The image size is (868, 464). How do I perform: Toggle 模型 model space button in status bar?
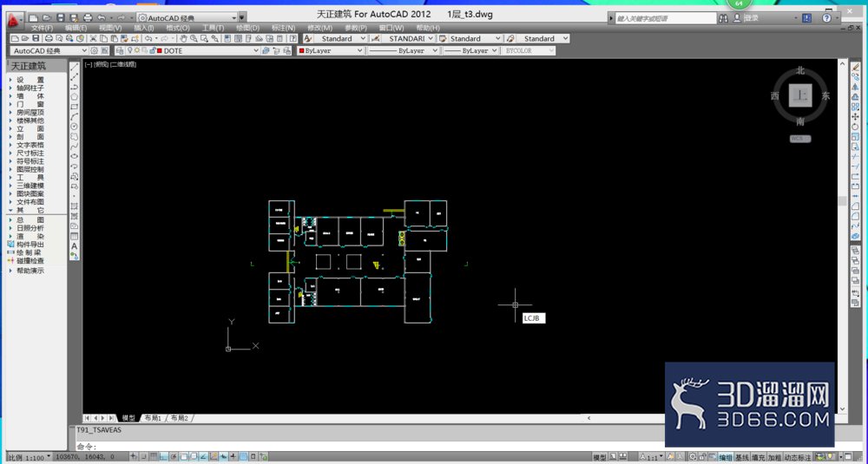600,457
